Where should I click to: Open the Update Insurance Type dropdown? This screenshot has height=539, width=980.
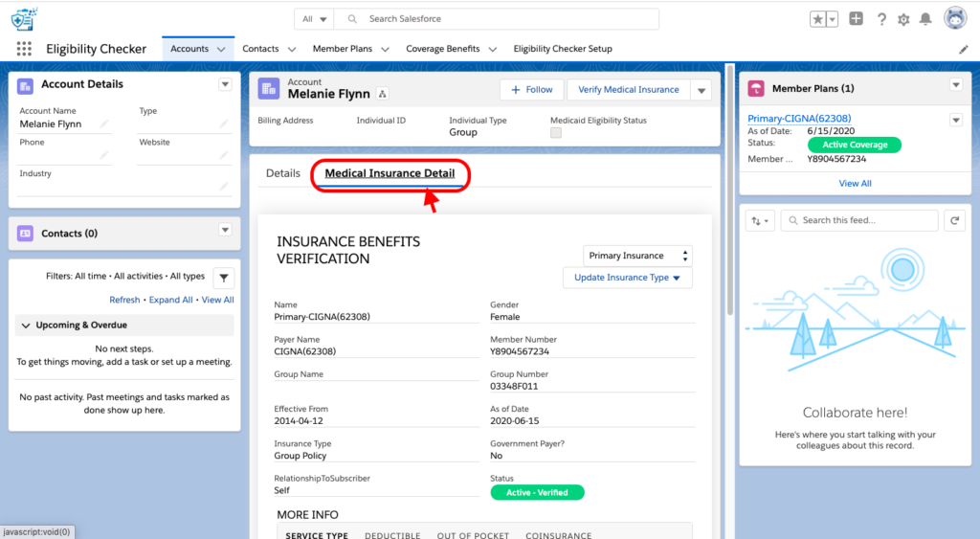point(628,278)
